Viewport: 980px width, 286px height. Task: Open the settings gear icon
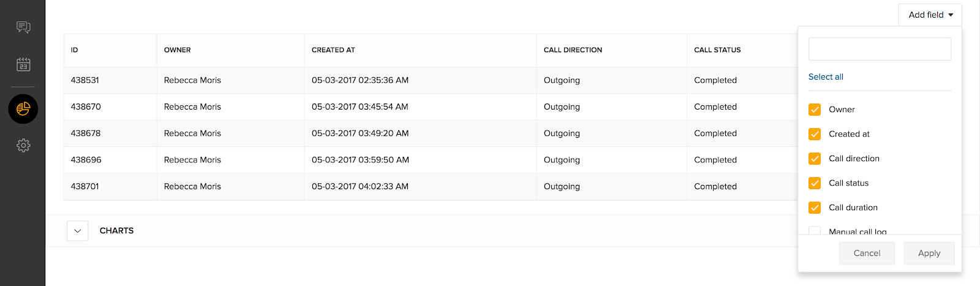click(23, 145)
